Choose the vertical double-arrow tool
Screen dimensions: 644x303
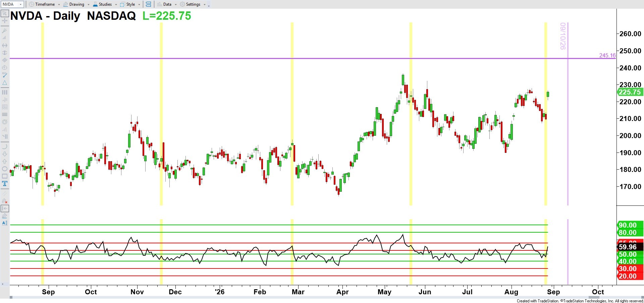pyautogui.click(x=5, y=53)
